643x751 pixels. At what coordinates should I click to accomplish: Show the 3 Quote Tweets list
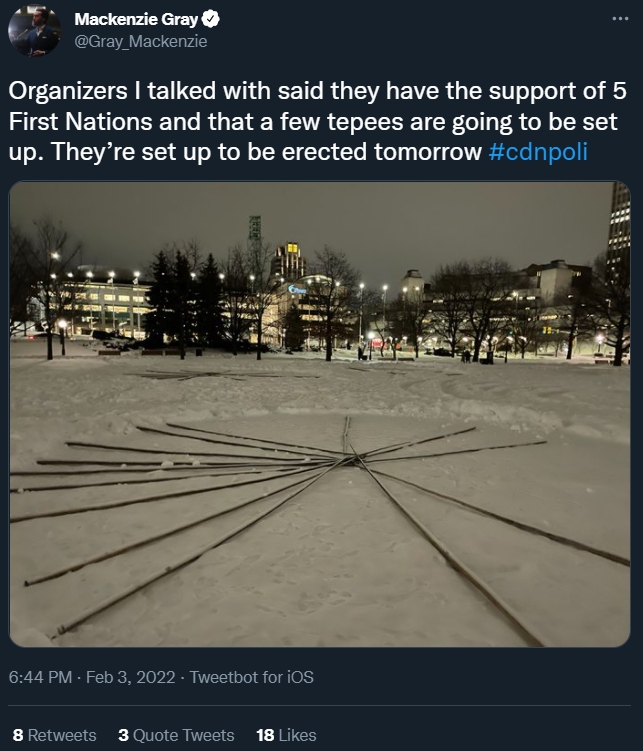point(176,735)
